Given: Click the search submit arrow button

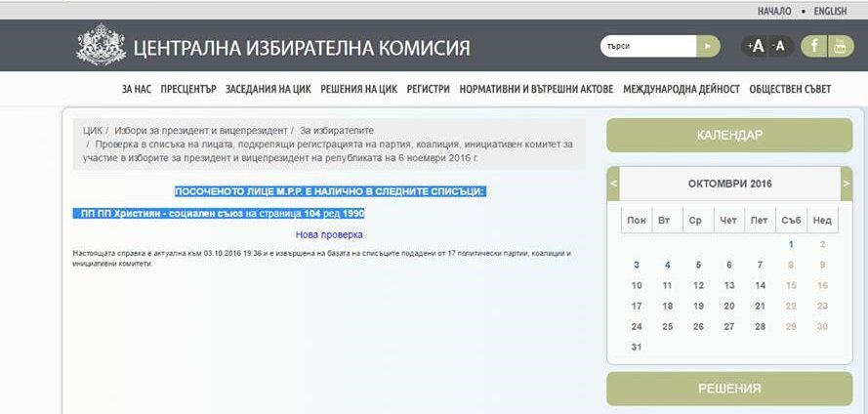Looking at the screenshot, I should [x=708, y=47].
